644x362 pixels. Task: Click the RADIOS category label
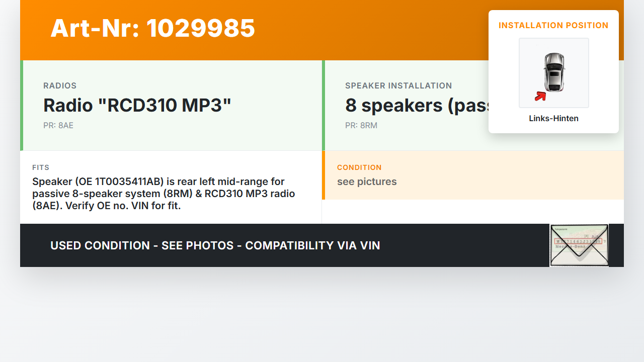pyautogui.click(x=60, y=86)
